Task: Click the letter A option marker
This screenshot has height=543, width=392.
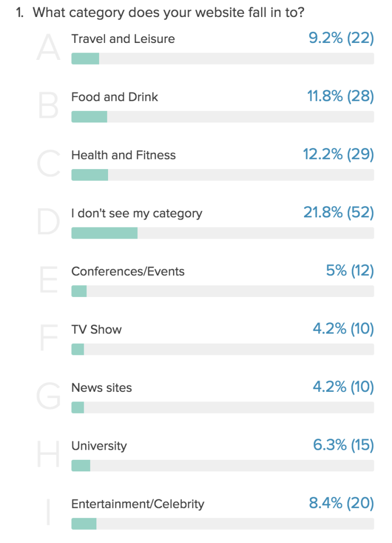Action: pos(48,47)
